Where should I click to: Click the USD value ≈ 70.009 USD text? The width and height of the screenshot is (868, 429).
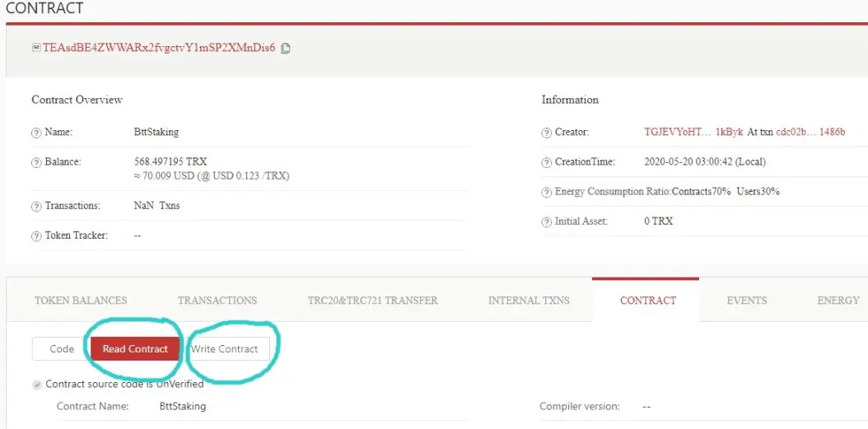pos(212,176)
